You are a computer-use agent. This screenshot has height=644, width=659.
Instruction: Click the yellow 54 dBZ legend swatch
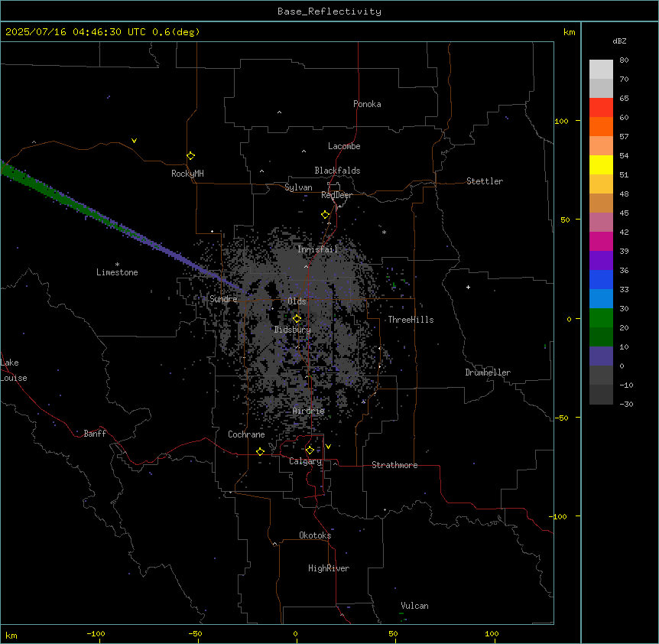click(x=601, y=164)
